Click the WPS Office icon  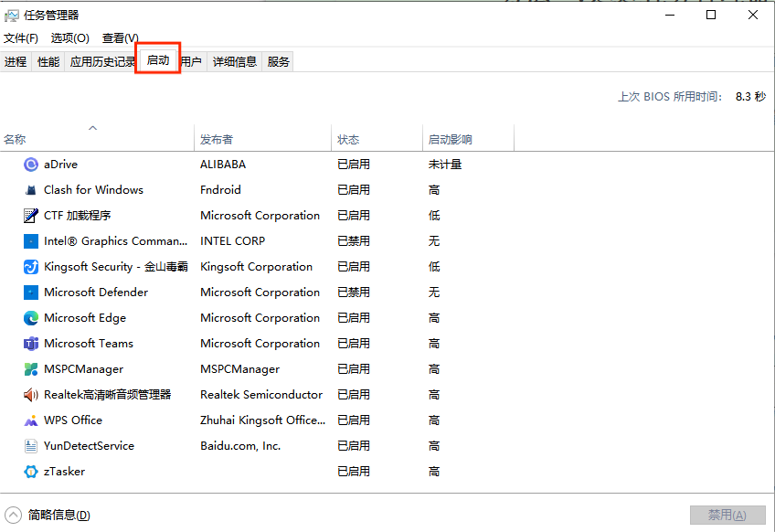(x=29, y=420)
